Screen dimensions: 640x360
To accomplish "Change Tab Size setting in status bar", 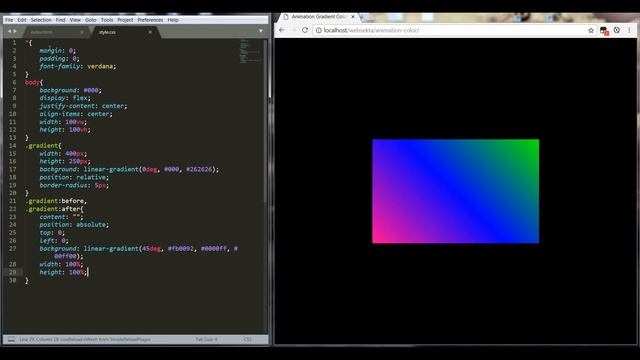I will tap(207, 339).
